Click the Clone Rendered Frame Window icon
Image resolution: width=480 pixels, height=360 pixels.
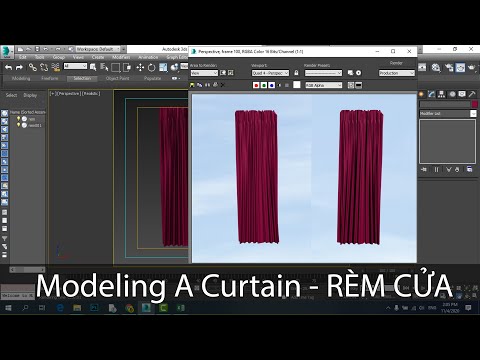[207, 85]
